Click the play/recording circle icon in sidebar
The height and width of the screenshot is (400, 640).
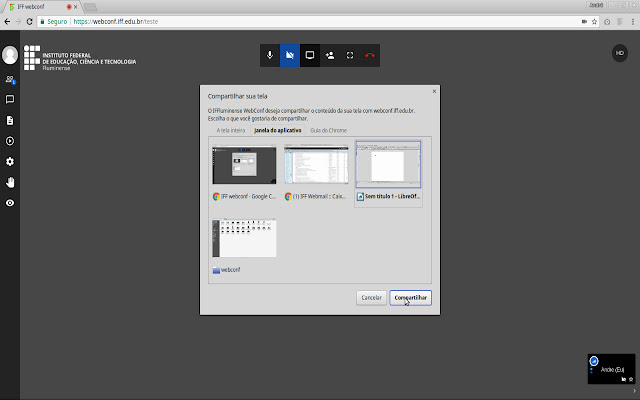pos(10,141)
